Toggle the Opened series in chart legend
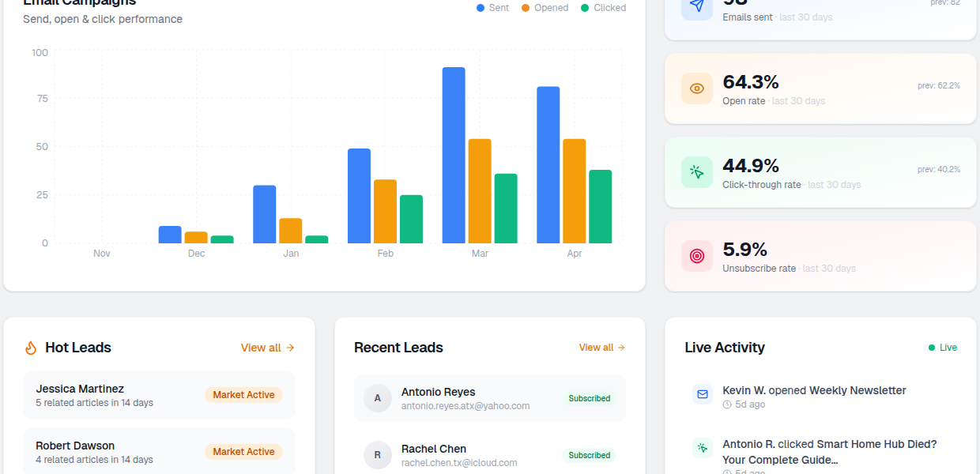 (x=545, y=8)
